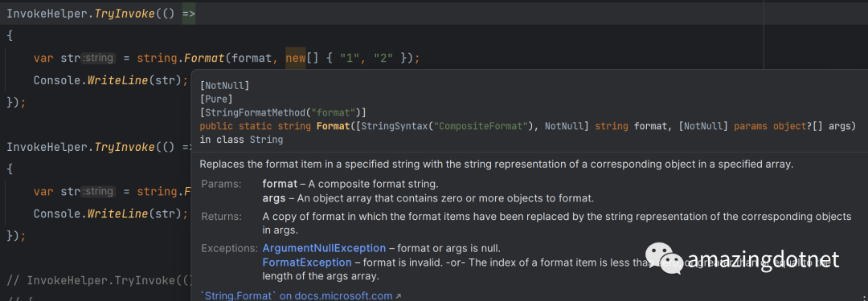The height and width of the screenshot is (301, 868).
Task: Open the ArgumentNullException link in tooltip
Action: click(324, 248)
